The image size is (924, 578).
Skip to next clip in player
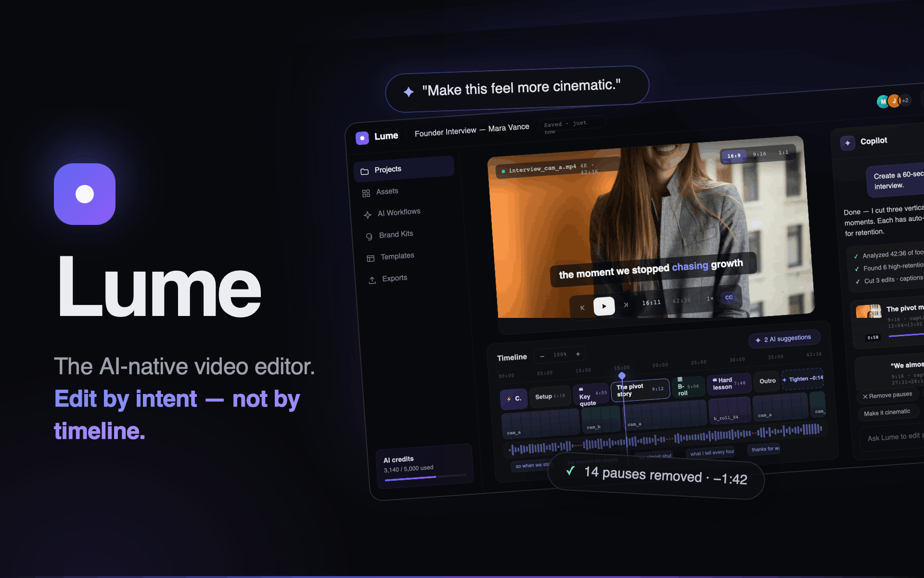tap(626, 304)
